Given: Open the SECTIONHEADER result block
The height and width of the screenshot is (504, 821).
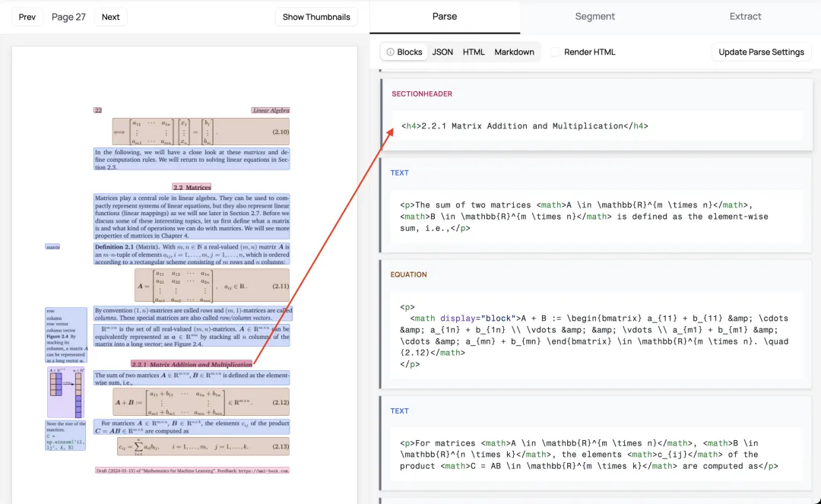Looking at the screenshot, I should point(597,115).
